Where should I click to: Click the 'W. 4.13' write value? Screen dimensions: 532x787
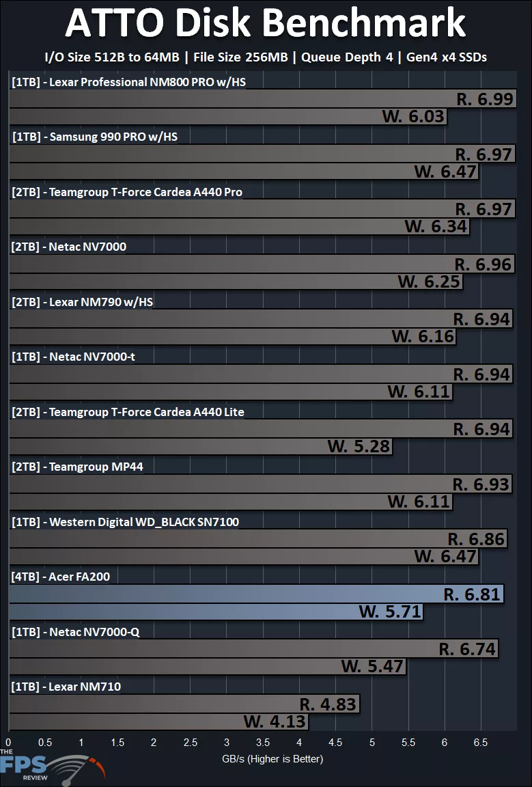[275, 721]
